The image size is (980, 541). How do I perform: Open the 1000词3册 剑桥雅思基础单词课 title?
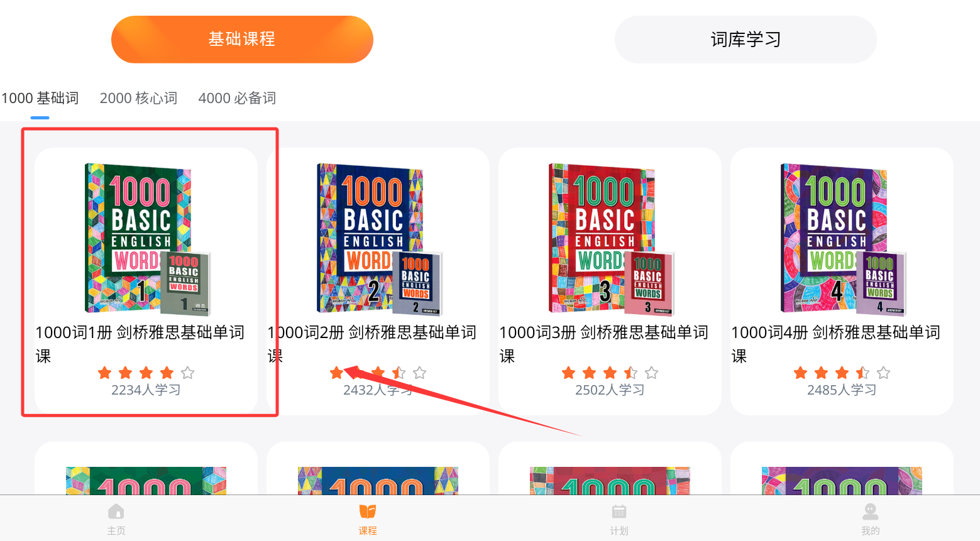pos(603,344)
